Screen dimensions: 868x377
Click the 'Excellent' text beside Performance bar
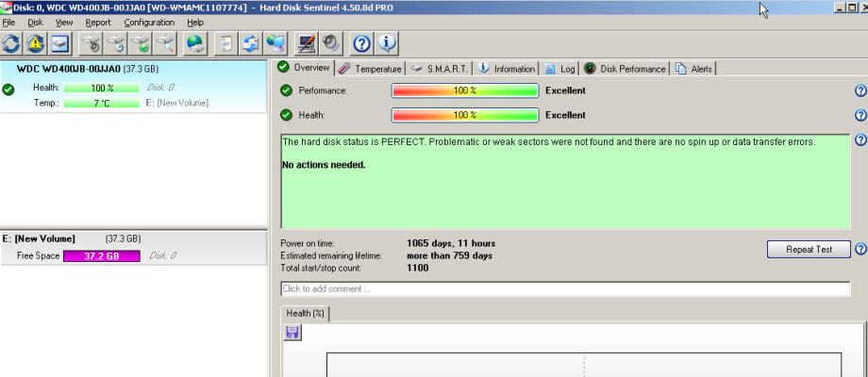[x=565, y=90]
